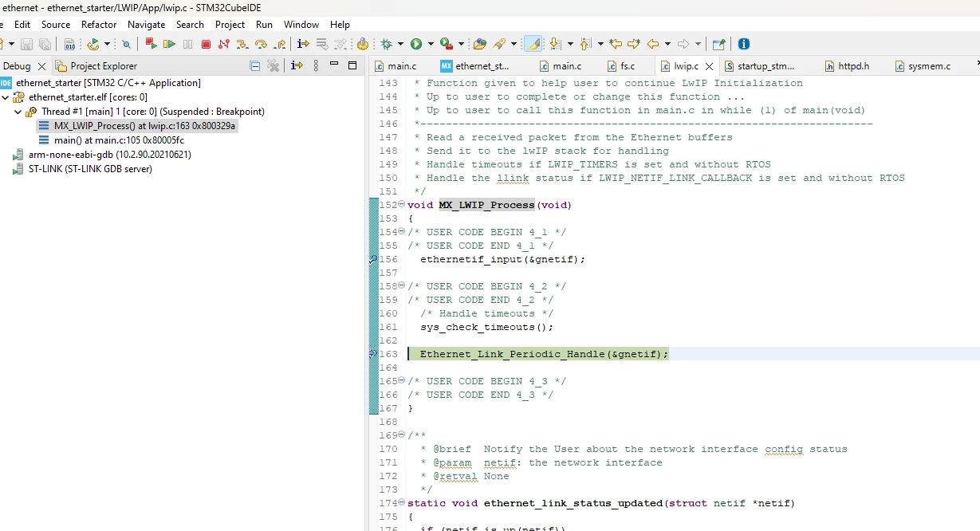The height and width of the screenshot is (531, 980).
Task: Open the Window menu
Action: [301, 25]
